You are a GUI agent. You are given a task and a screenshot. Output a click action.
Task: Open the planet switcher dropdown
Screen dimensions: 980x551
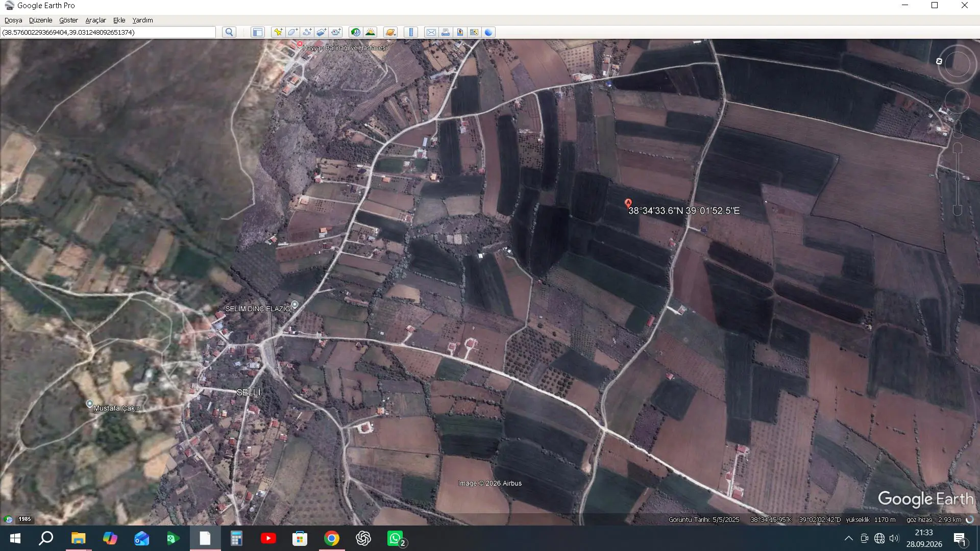pos(390,32)
